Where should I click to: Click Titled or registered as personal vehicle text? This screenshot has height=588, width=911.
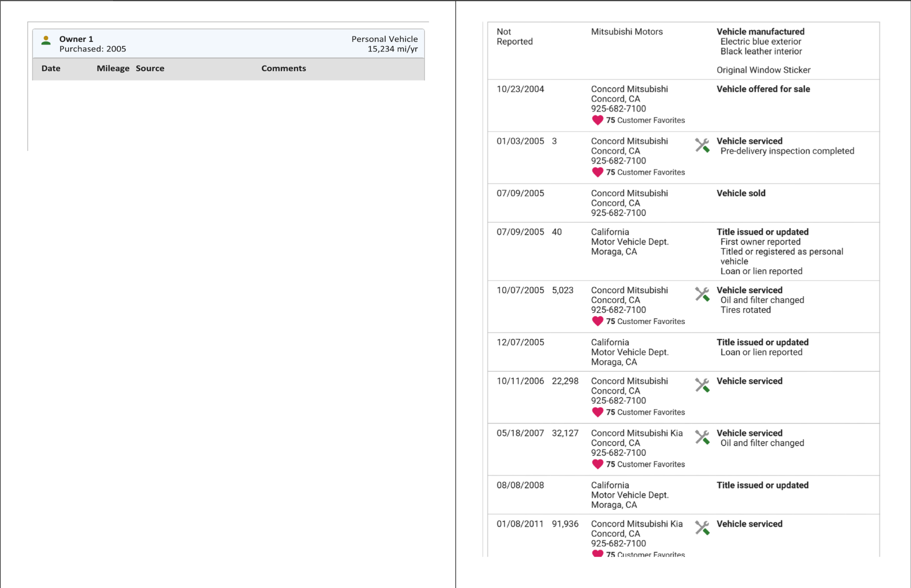pos(782,257)
